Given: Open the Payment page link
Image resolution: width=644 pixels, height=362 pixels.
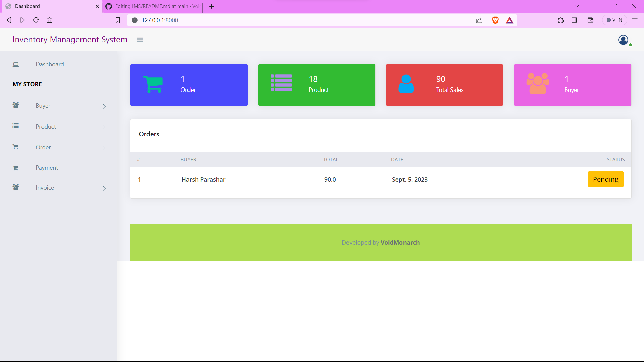Looking at the screenshot, I should (x=47, y=167).
